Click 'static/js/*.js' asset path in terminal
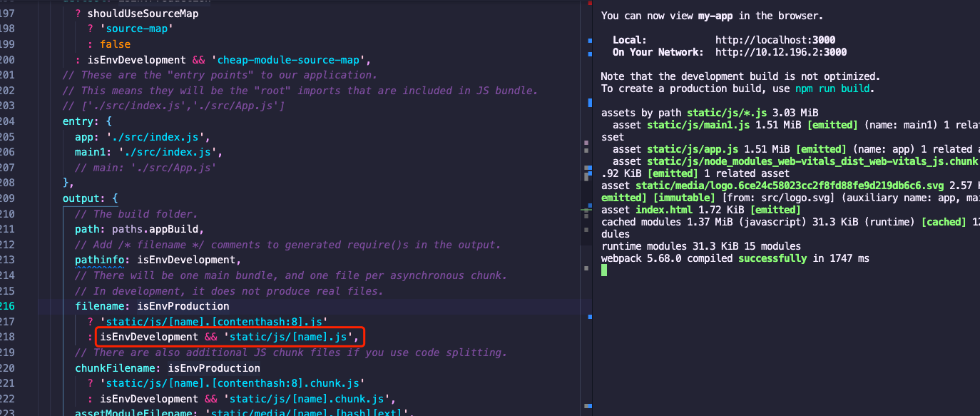The width and height of the screenshot is (980, 416). 726,113
